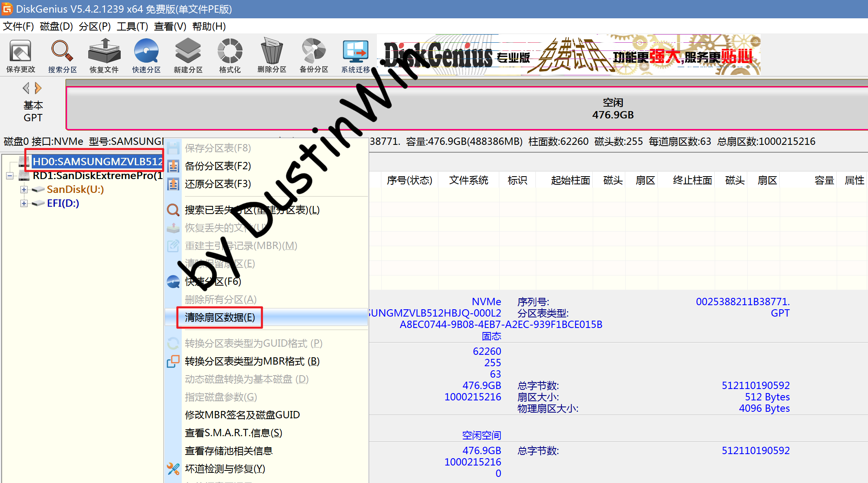Click the EFI(D:) partition icon
The image size is (868, 483).
pos(38,203)
